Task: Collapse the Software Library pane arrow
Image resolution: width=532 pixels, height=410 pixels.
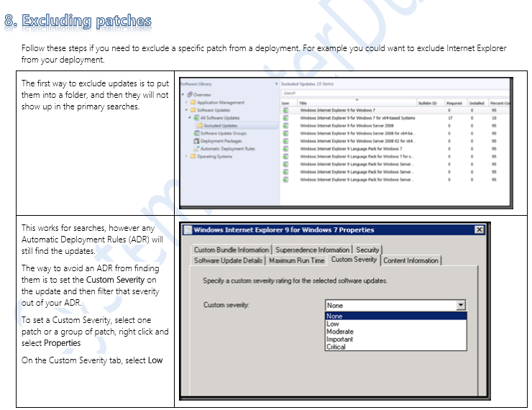Action: click(276, 84)
